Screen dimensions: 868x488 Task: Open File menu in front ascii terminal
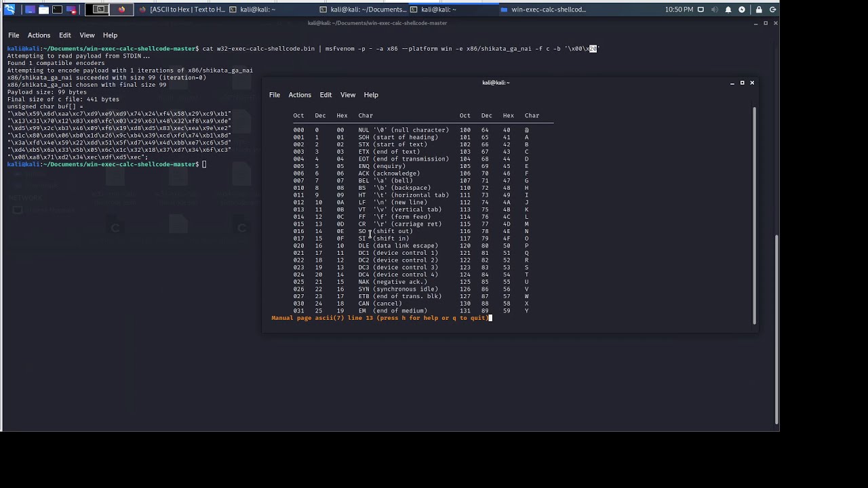(x=275, y=95)
